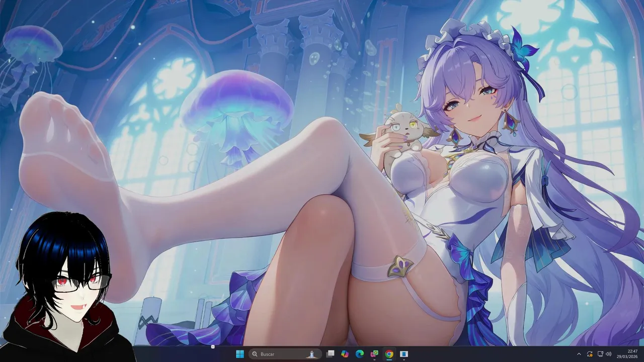Open Task View from the taskbar

tap(330, 354)
